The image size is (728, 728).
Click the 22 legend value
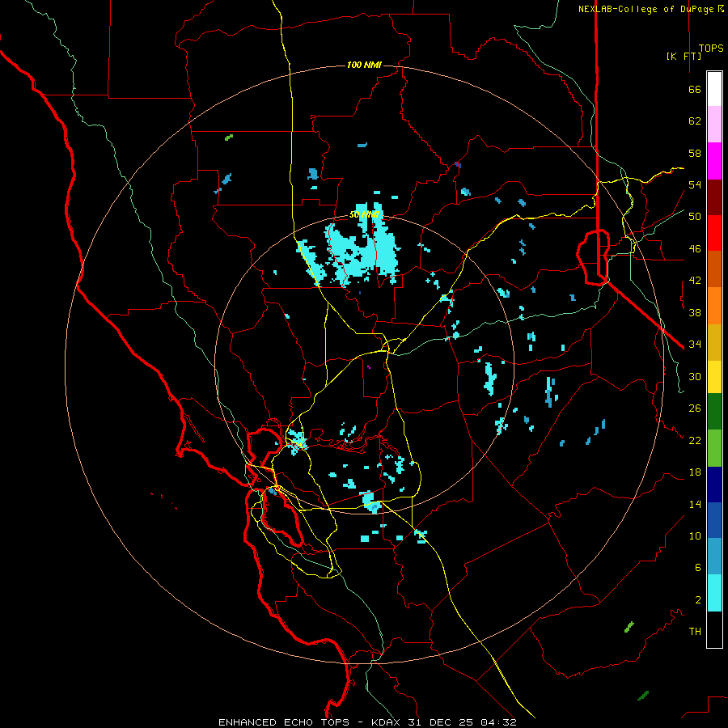[x=695, y=440]
